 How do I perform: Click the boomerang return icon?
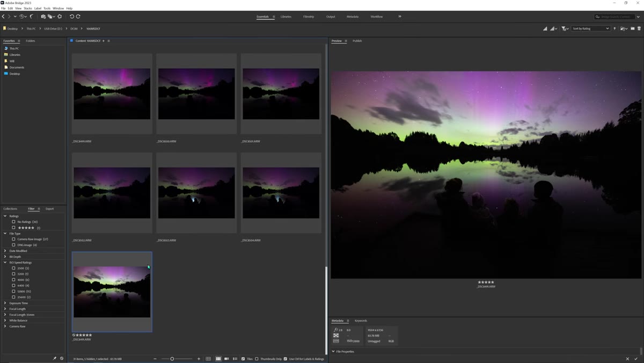(x=32, y=17)
